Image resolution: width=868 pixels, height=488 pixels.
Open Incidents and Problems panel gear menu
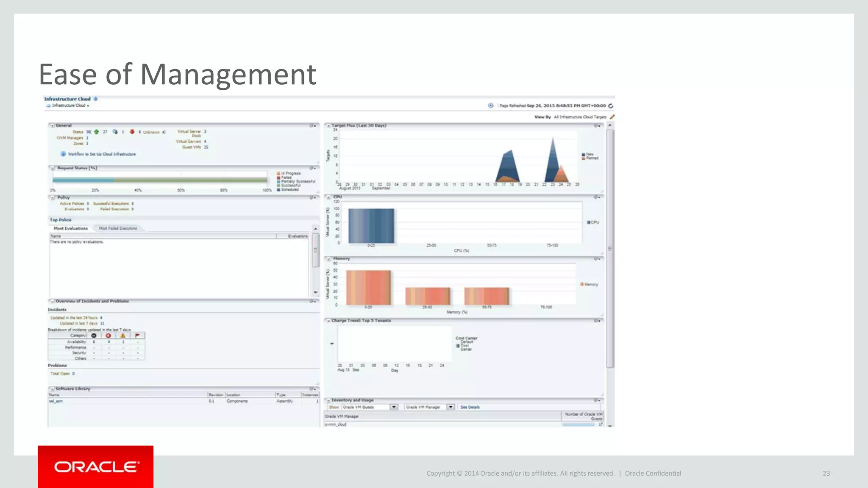(313, 302)
